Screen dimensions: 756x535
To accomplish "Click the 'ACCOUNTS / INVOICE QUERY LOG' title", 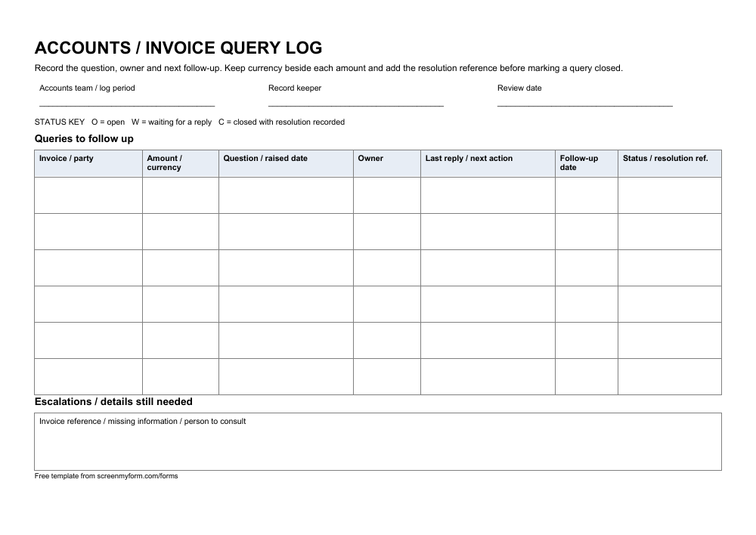I will tap(178, 48).
